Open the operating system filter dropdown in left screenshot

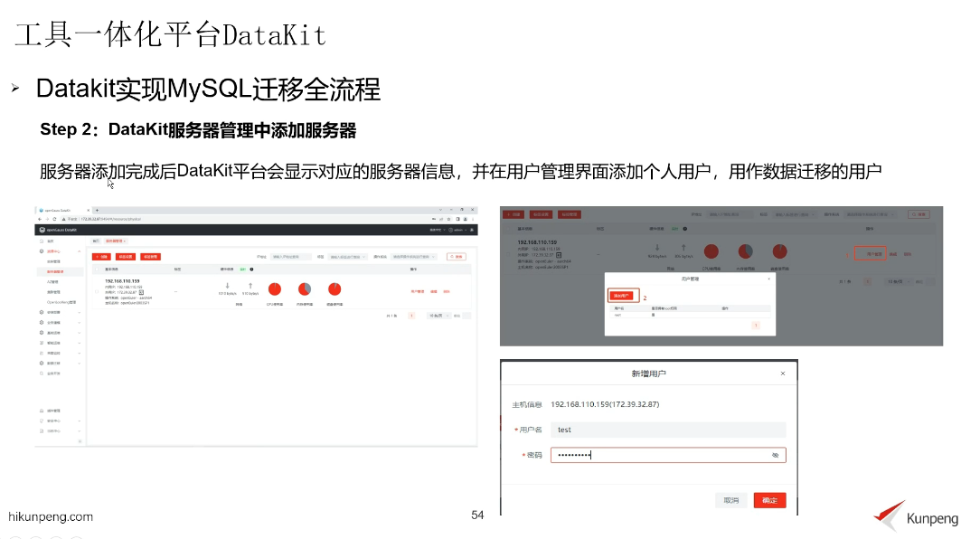(413, 257)
